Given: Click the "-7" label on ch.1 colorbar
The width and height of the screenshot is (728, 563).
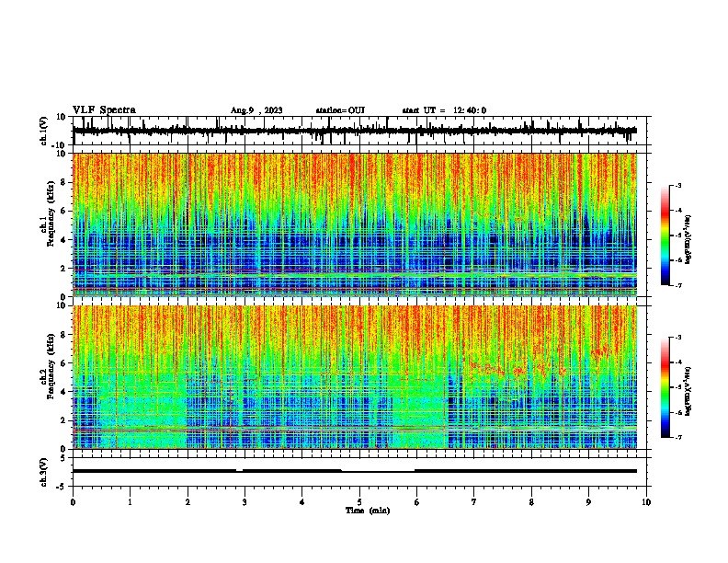Looking at the screenshot, I should [x=678, y=285].
